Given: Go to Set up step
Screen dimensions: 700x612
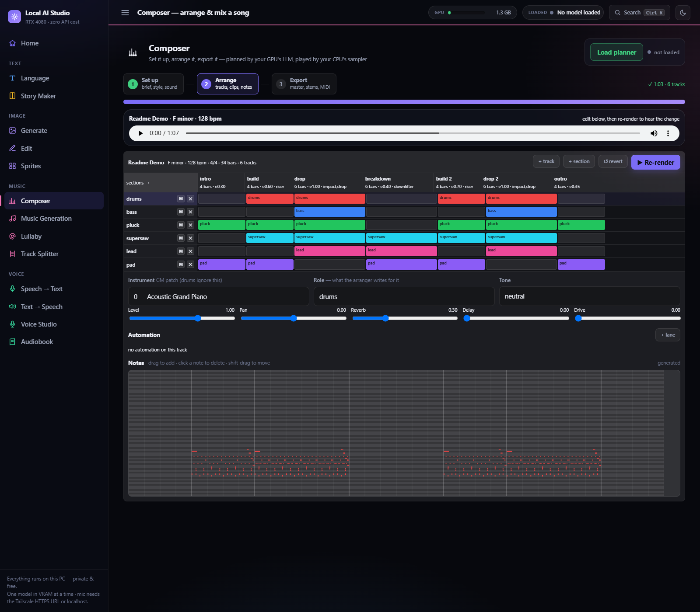Looking at the screenshot, I should tap(154, 84).
